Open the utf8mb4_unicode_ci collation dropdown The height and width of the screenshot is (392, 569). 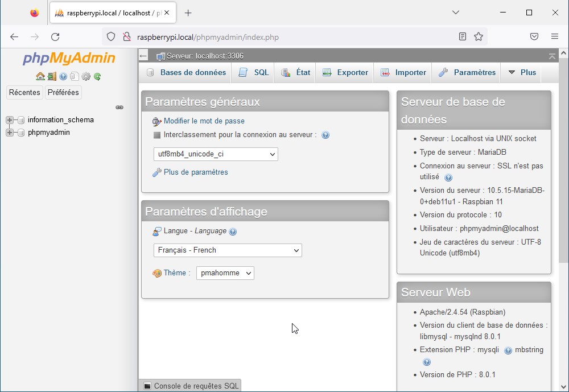216,154
